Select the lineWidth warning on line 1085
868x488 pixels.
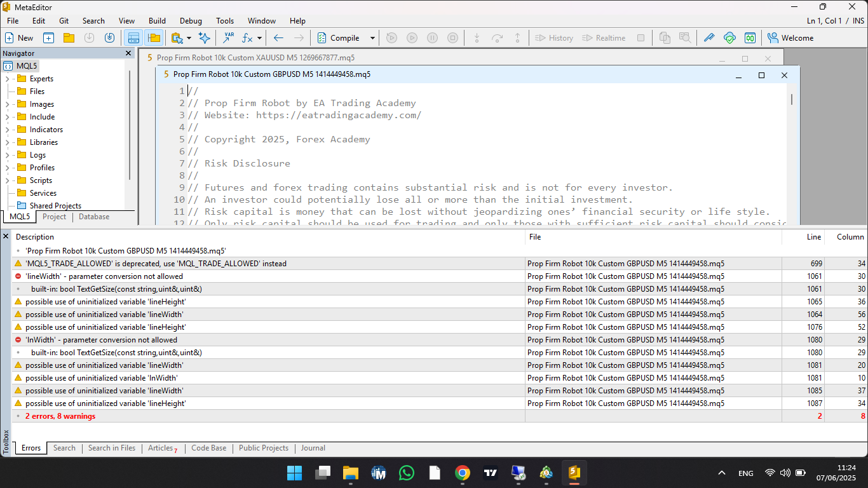(438, 391)
